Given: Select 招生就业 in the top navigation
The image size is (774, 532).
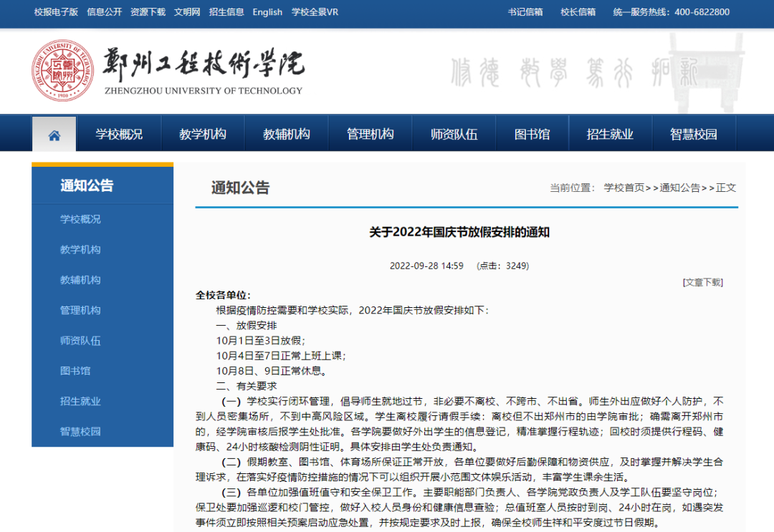Looking at the screenshot, I should pos(610,135).
